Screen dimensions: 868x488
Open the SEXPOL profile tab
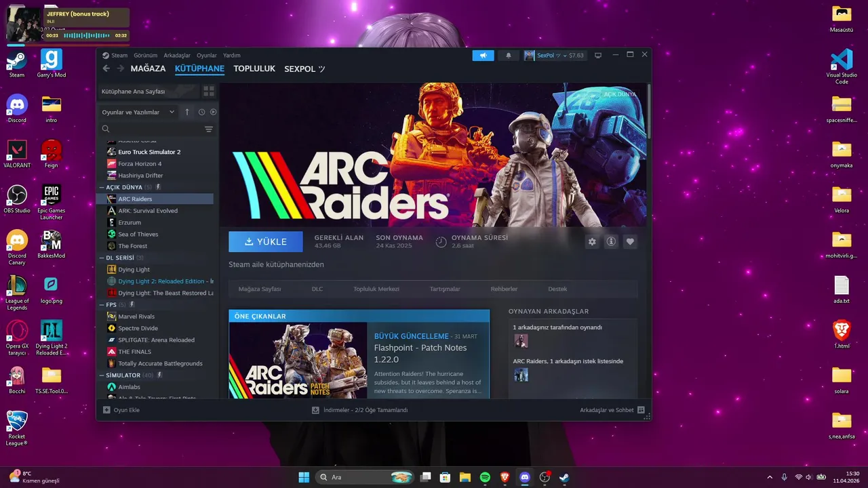pyautogui.click(x=304, y=68)
